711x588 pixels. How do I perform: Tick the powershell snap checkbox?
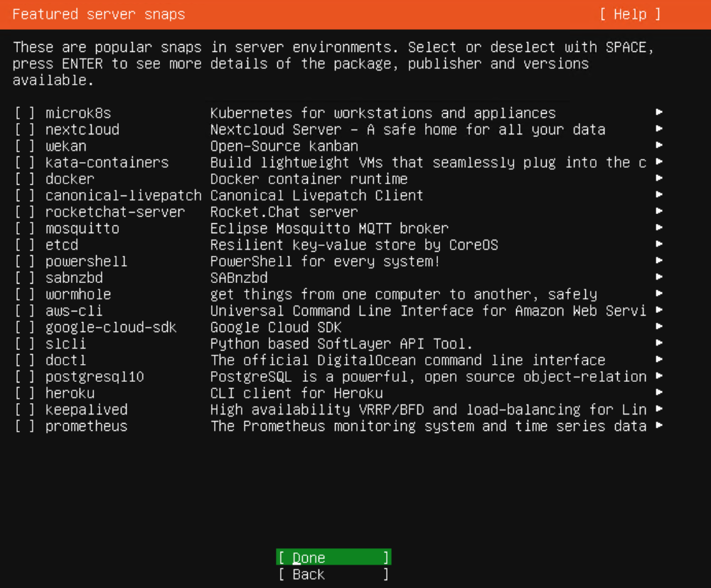tap(25, 261)
